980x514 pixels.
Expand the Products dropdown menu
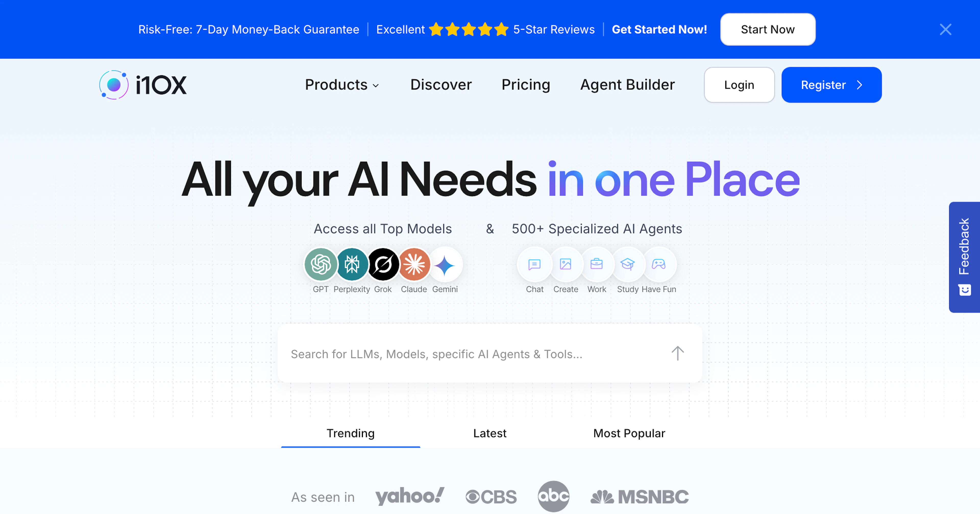342,84
